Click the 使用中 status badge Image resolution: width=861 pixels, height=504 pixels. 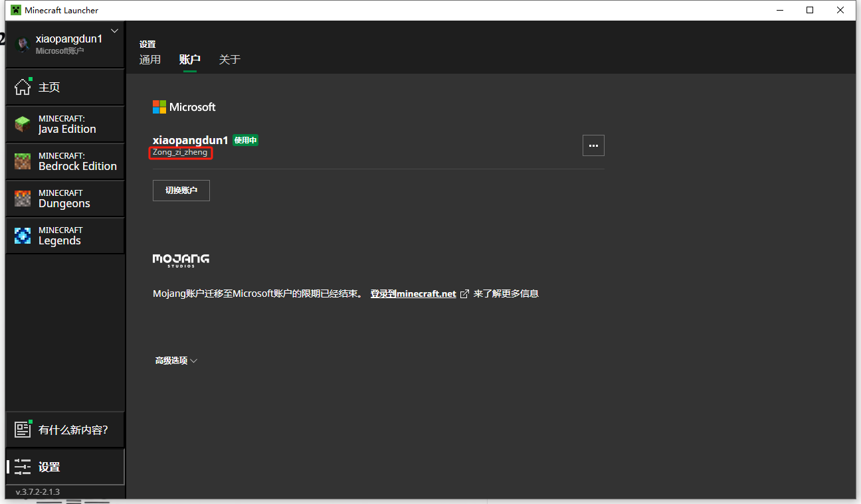pyautogui.click(x=245, y=140)
